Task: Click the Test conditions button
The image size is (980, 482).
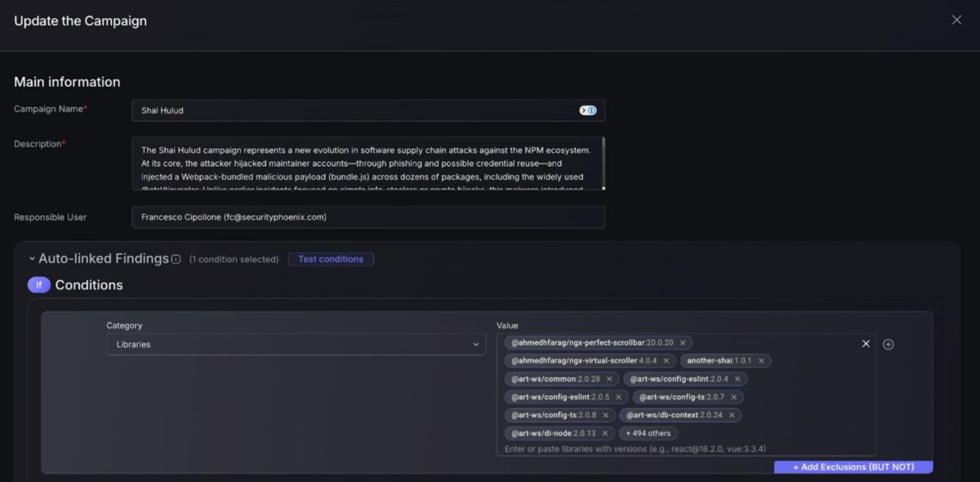Action: [x=331, y=259]
